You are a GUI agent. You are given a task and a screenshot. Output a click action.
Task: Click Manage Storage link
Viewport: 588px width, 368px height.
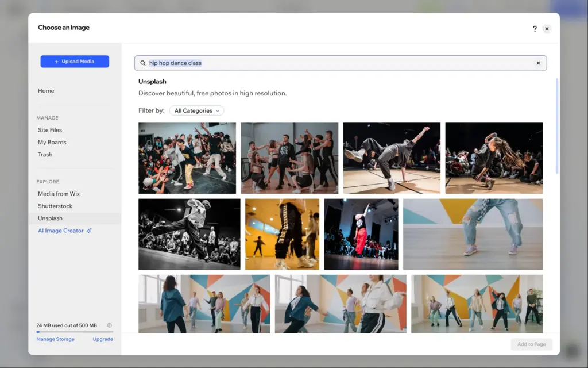tap(56, 339)
